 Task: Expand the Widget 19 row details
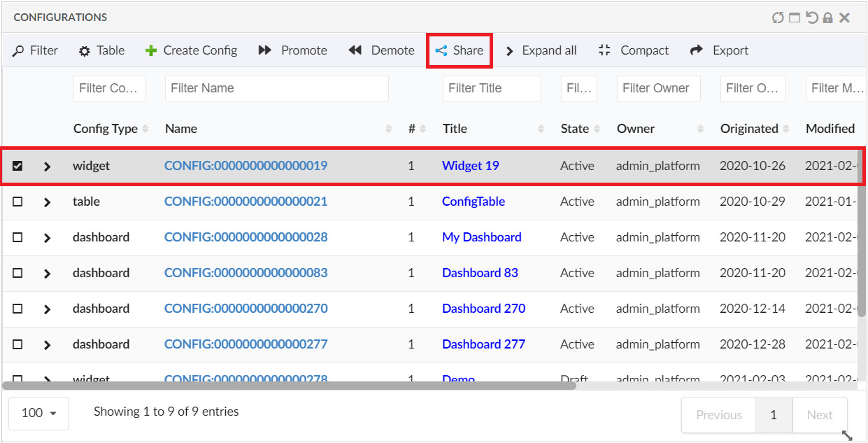[x=48, y=167]
